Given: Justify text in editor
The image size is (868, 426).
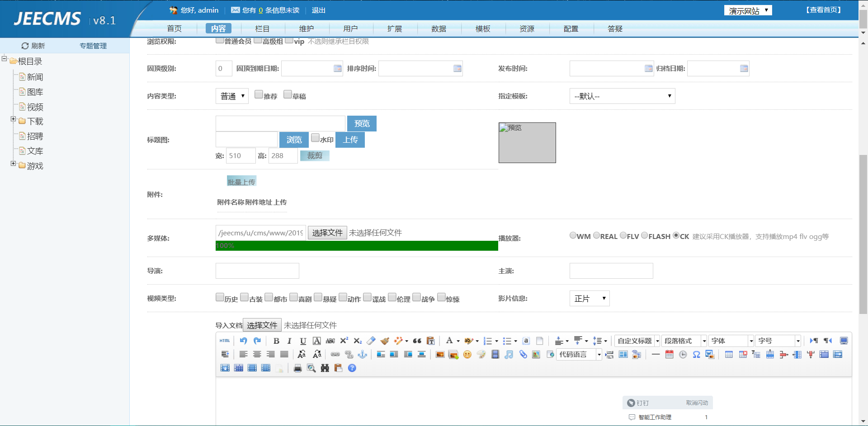Looking at the screenshot, I should click(x=284, y=355).
